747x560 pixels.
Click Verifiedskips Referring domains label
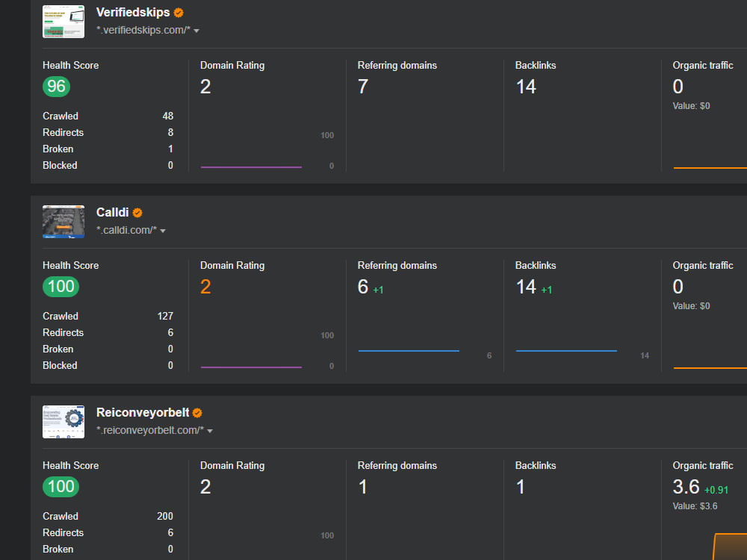[x=397, y=65]
